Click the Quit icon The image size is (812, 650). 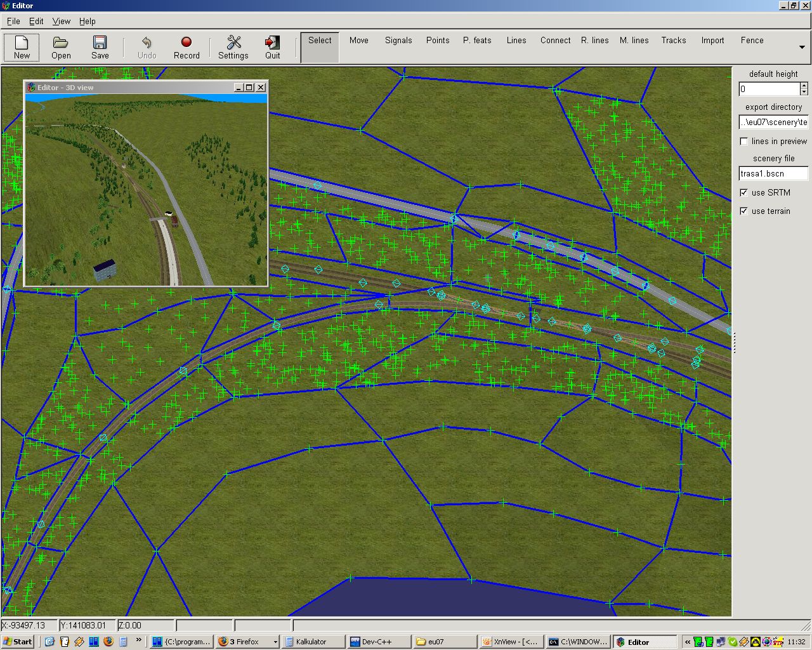(272, 48)
